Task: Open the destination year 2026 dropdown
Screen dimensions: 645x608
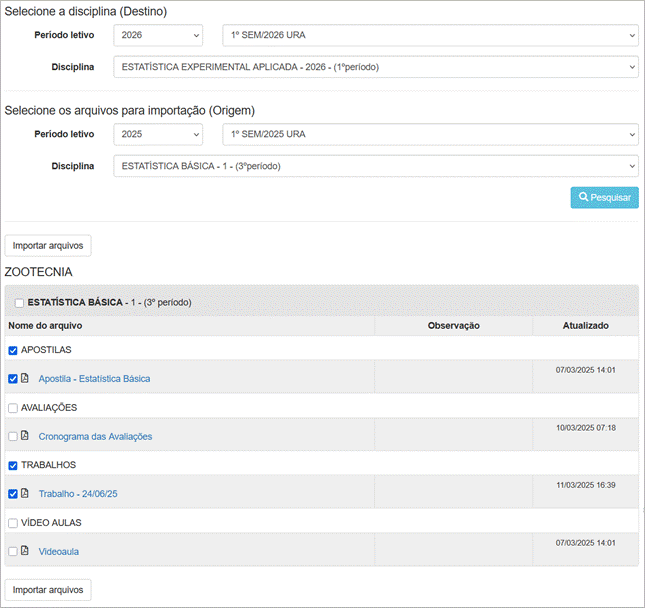Action: [157, 36]
